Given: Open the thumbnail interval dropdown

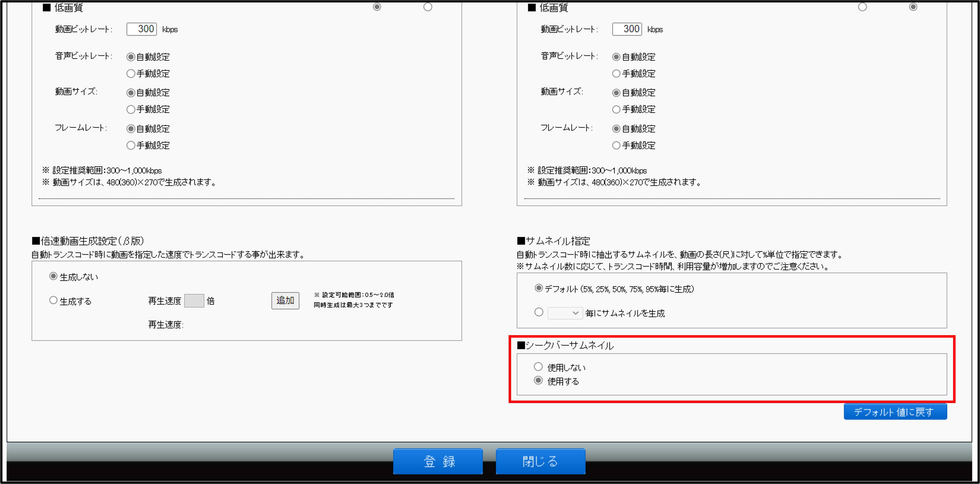Looking at the screenshot, I should [565, 313].
